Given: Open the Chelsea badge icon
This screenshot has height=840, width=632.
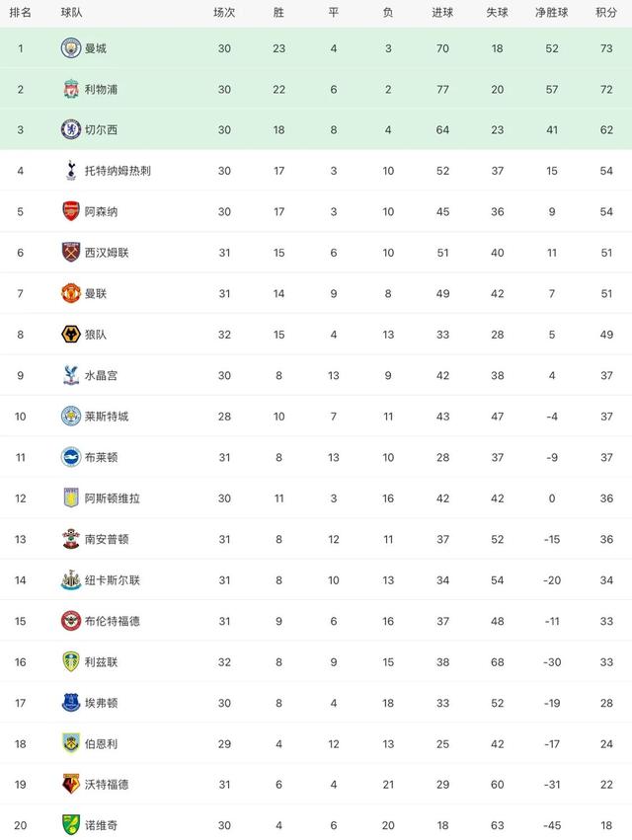Looking at the screenshot, I should 71,129.
